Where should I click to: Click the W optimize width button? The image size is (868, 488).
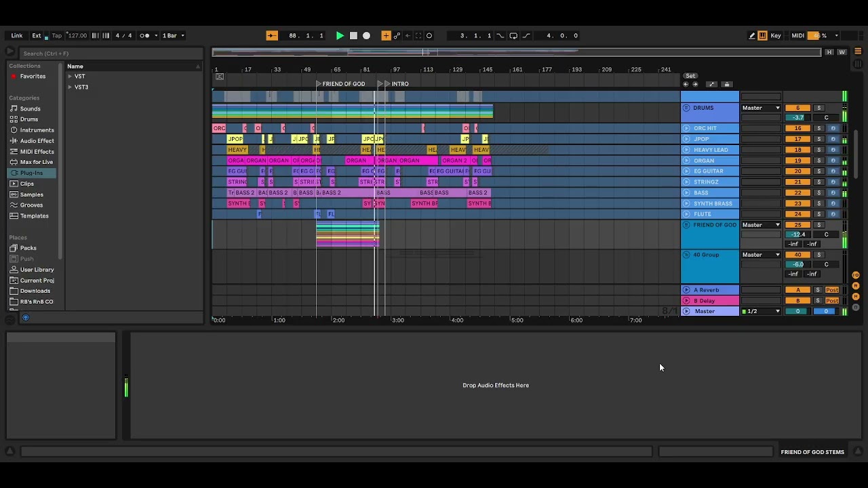(842, 52)
